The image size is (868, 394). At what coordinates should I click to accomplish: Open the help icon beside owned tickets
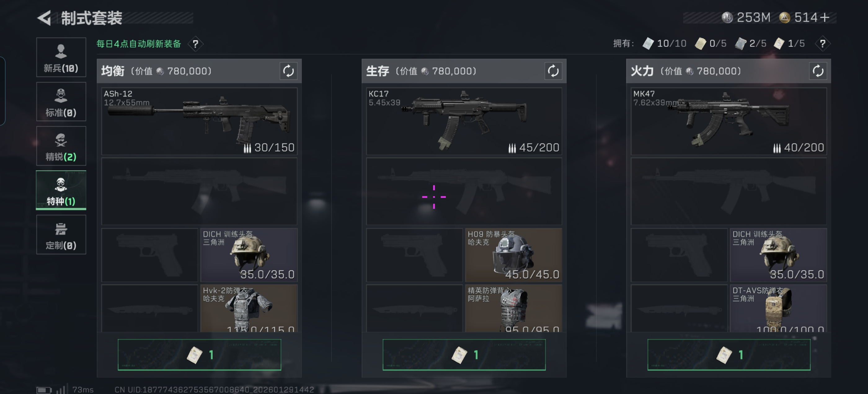click(822, 43)
